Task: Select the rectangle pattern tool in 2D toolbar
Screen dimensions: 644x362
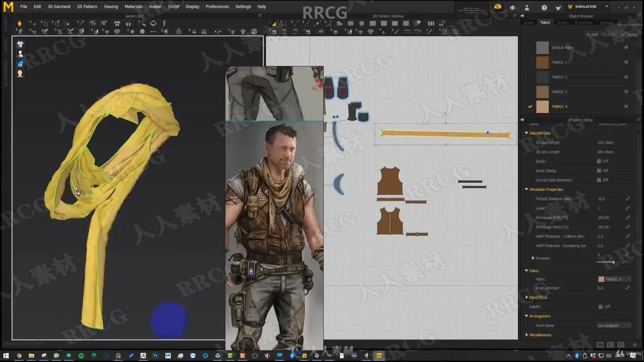Action: point(351,23)
